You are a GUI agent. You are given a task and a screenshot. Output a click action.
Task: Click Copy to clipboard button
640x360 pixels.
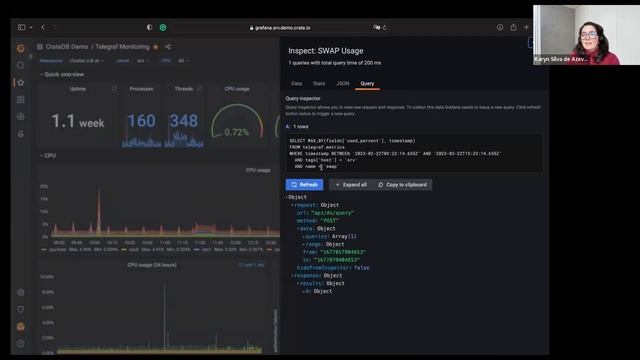click(x=402, y=184)
